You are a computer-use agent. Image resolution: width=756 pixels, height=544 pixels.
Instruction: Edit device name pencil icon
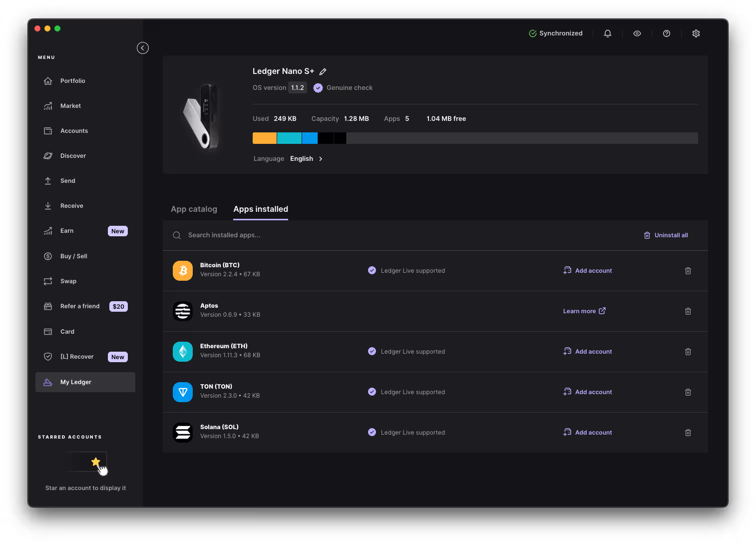tap(323, 71)
